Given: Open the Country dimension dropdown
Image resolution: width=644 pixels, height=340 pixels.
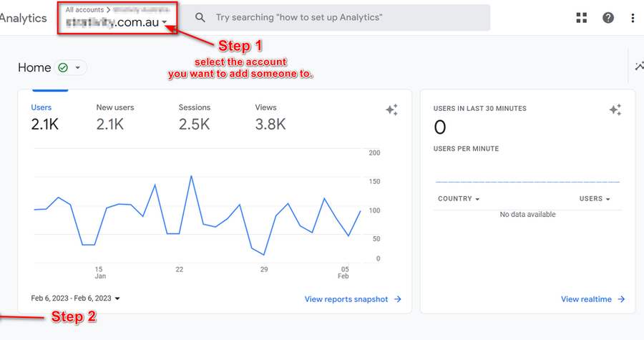Looking at the screenshot, I should pos(459,199).
